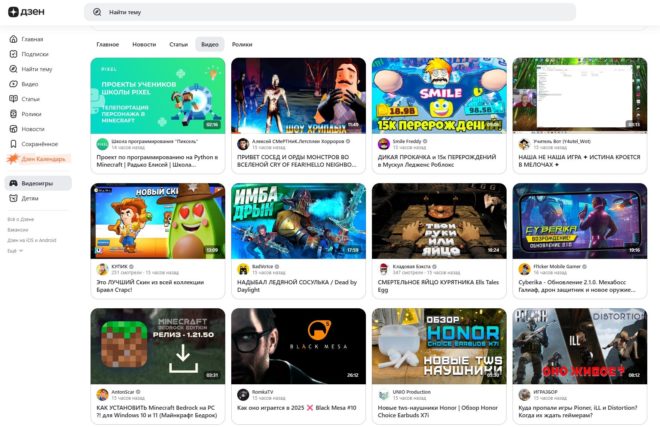Image resolution: width=660 pixels, height=427 pixels.
Task: Switch to Главное tab
Action: 108,44
